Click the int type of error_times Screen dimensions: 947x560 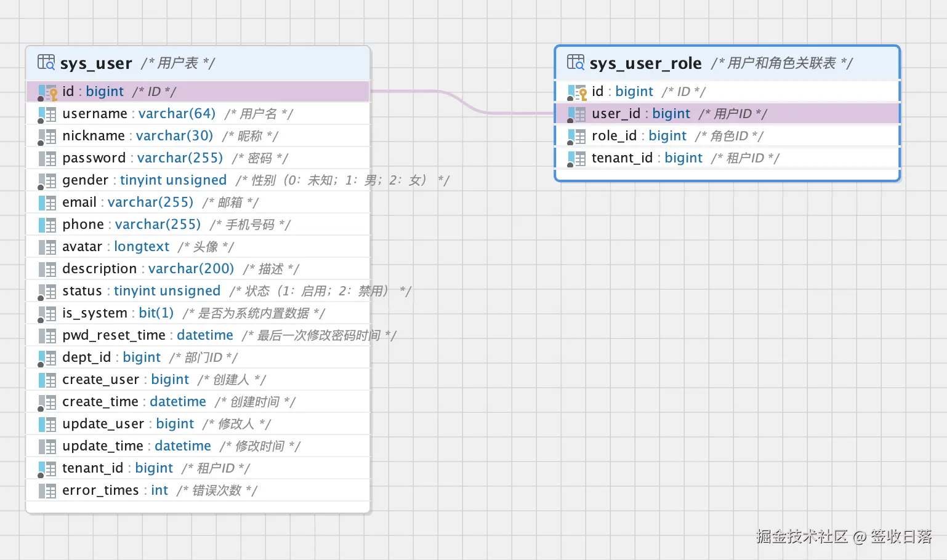[x=159, y=490]
